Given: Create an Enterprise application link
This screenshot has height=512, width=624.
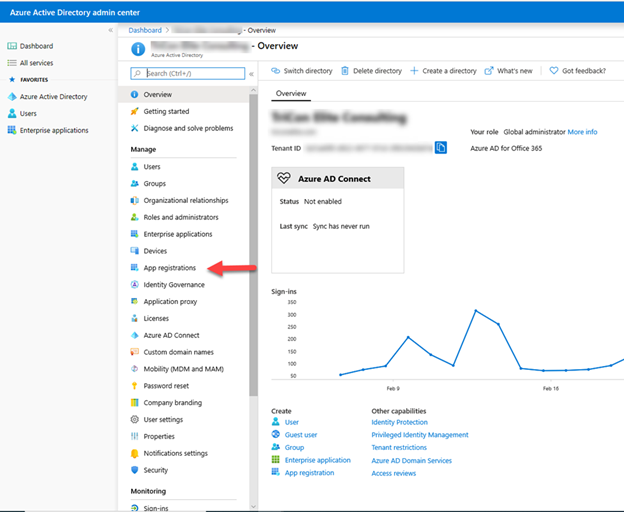Looking at the screenshot, I should (x=318, y=460).
